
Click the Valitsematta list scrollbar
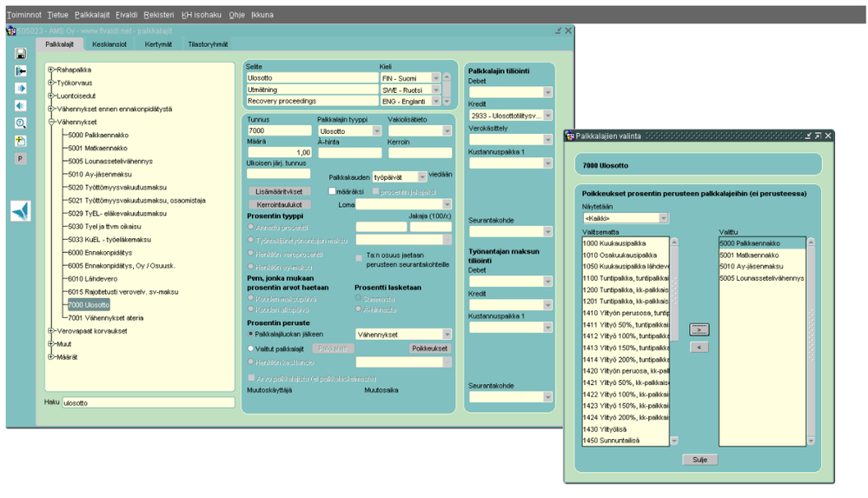point(674,342)
